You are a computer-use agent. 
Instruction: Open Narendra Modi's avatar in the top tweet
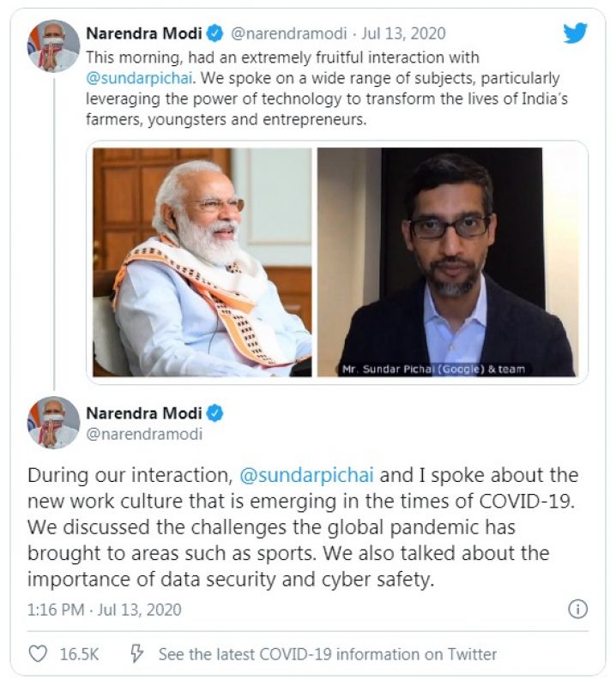pyautogui.click(x=53, y=45)
